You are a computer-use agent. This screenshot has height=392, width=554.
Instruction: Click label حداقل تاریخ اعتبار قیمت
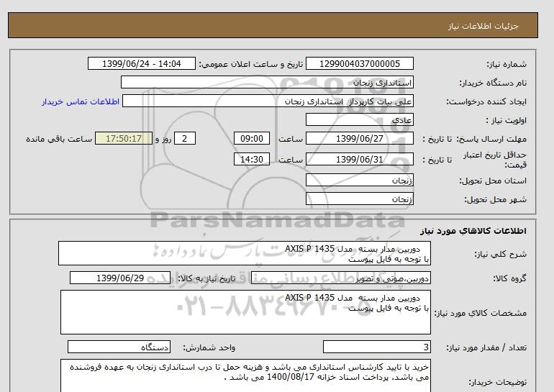coord(495,160)
